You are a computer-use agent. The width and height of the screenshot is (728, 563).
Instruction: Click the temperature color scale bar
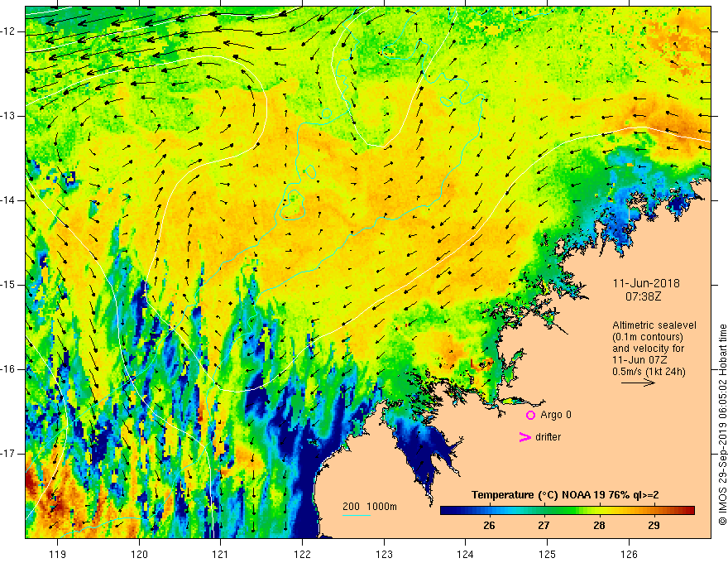[567, 511]
